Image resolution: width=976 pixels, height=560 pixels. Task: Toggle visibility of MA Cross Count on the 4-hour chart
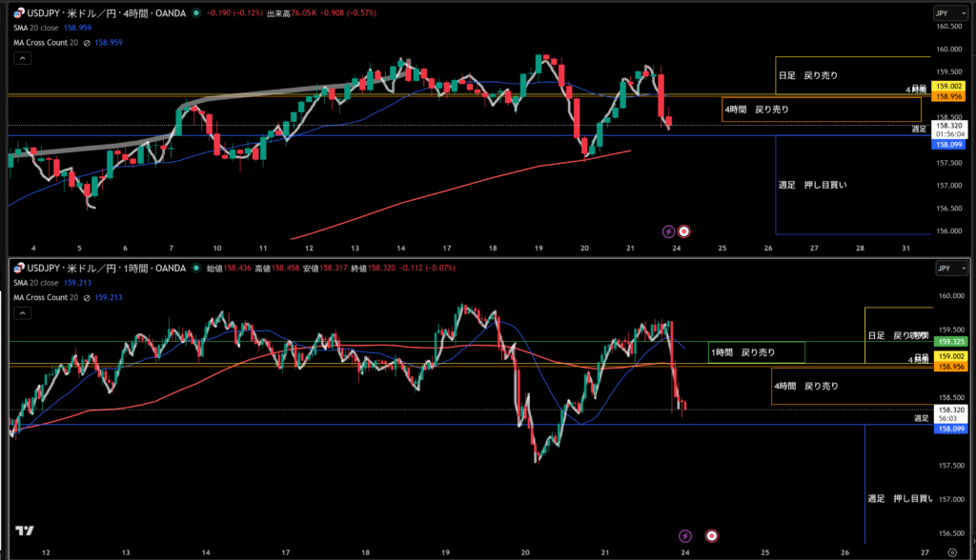pos(88,43)
